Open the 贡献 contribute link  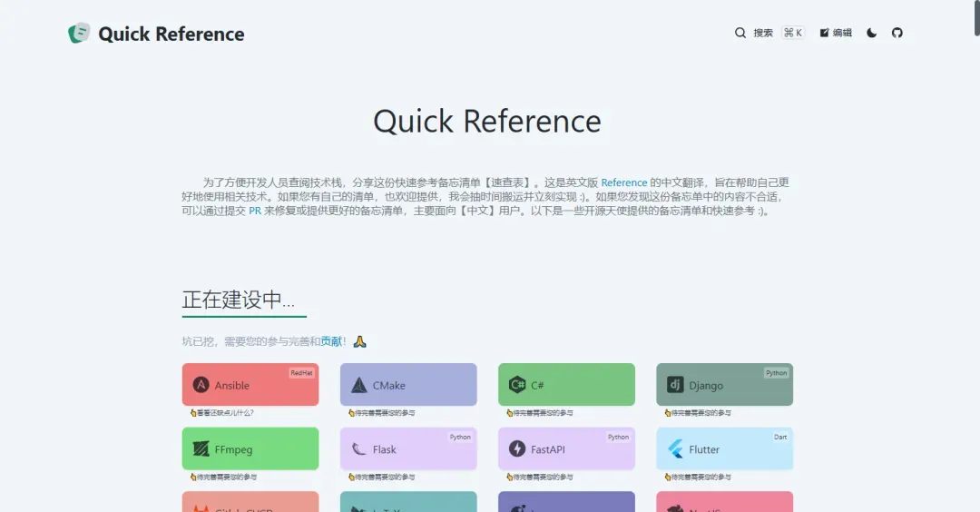click(331, 341)
